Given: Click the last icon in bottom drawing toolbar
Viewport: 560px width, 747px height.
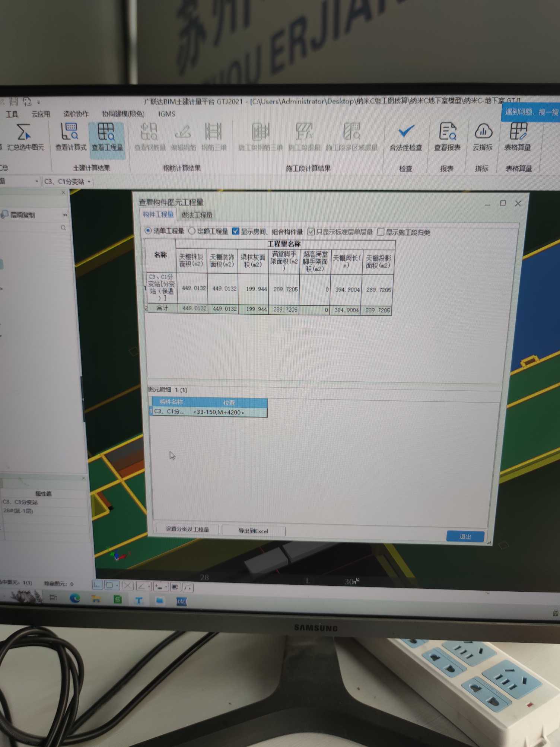Looking at the screenshot, I should click(188, 588).
